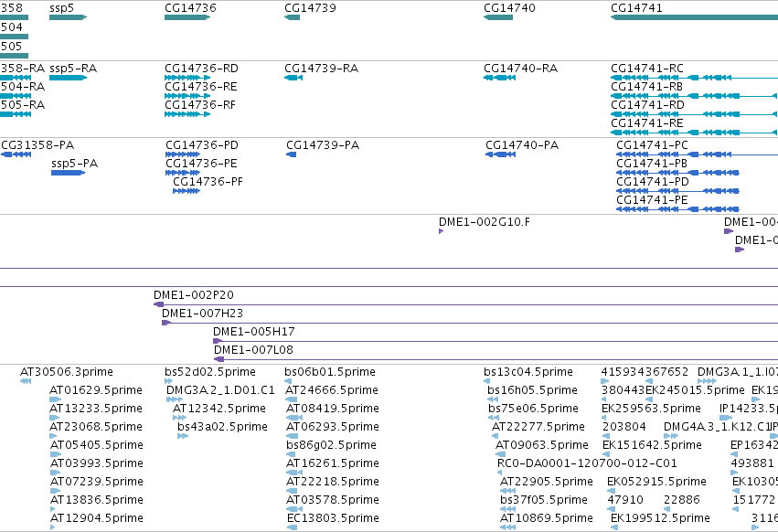This screenshot has height=532, width=778.
Task: Select CG14741-PE protein label
Action: [653, 200]
